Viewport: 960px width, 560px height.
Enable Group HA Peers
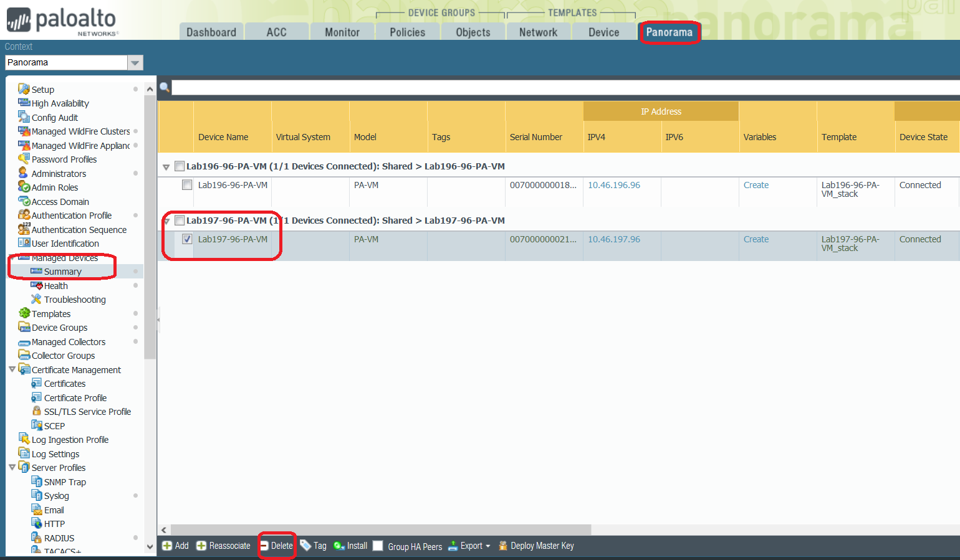coord(378,546)
